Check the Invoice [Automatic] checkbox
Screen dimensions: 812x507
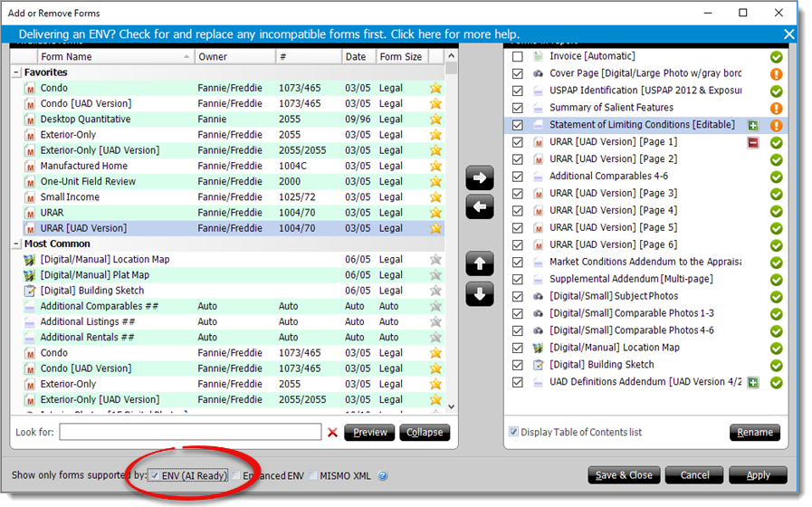[517, 56]
